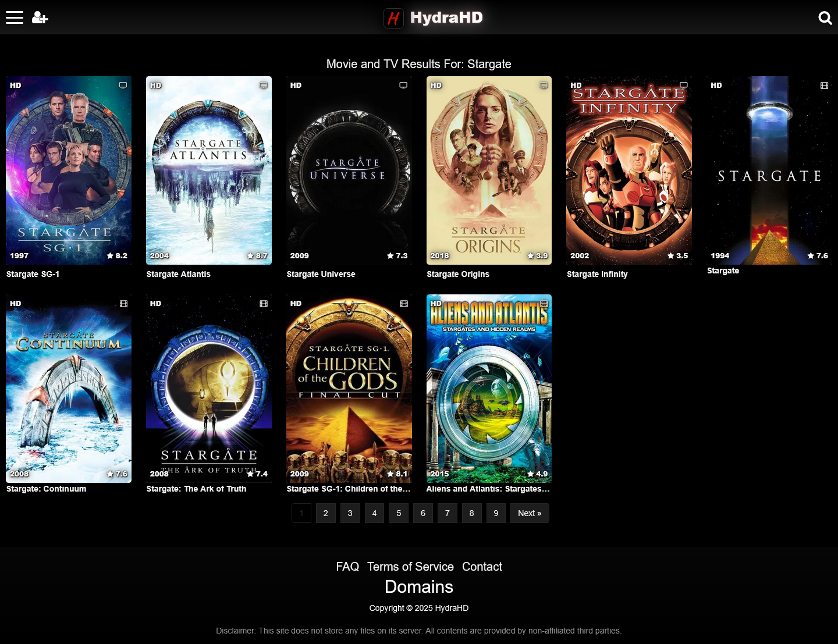Open the Stargate SG-1 title link

click(x=33, y=274)
